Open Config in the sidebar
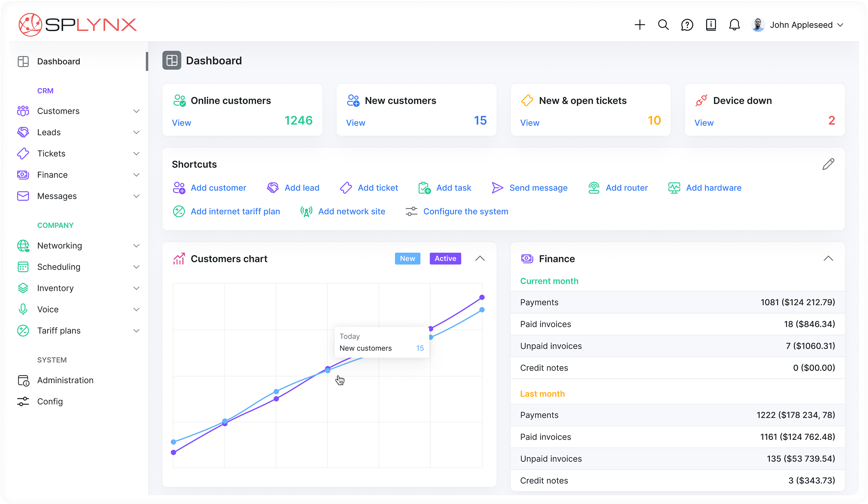This screenshot has height=504, width=868. click(x=50, y=402)
